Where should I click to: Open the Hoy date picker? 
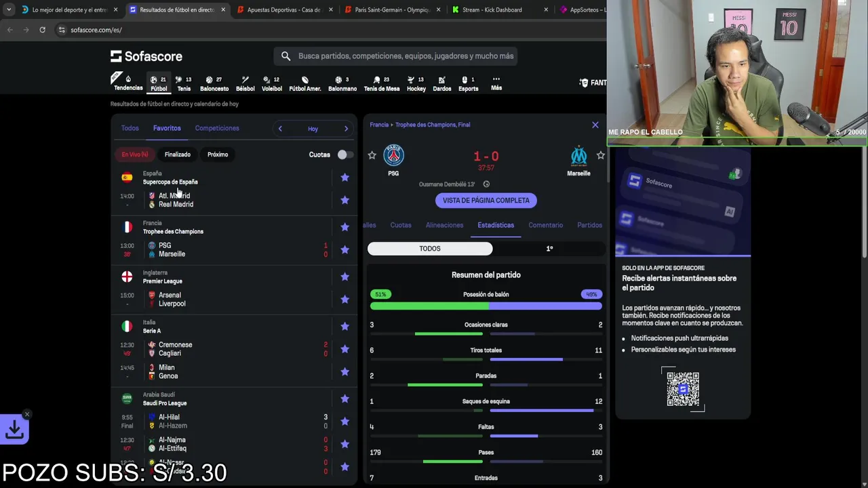(x=313, y=129)
